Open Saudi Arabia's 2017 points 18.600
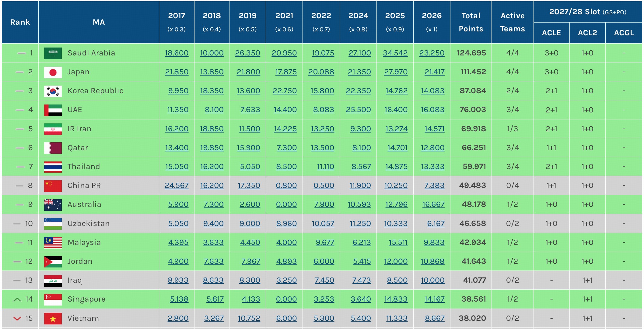This screenshot has height=329, width=644. click(x=177, y=53)
